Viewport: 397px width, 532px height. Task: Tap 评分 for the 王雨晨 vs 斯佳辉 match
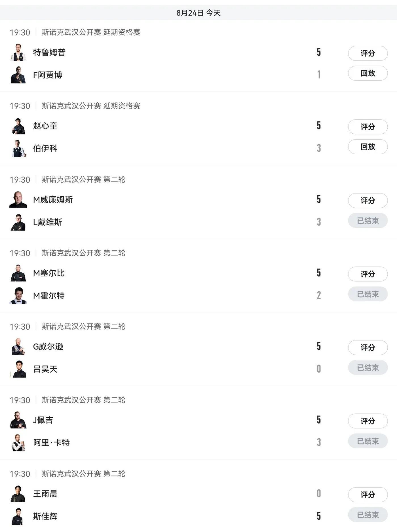pyautogui.click(x=368, y=495)
